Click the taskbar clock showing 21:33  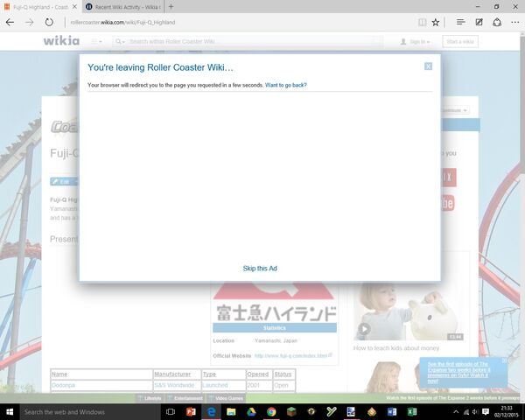[507, 412]
